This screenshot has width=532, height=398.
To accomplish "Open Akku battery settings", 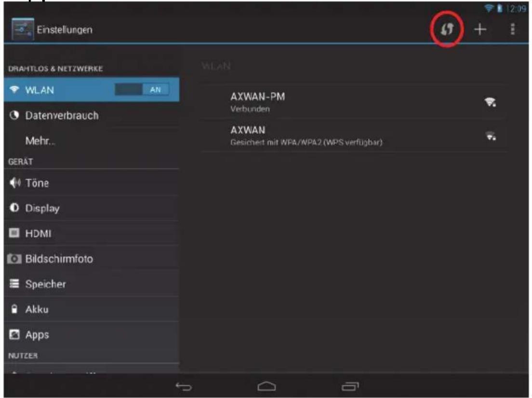I will click(91, 309).
